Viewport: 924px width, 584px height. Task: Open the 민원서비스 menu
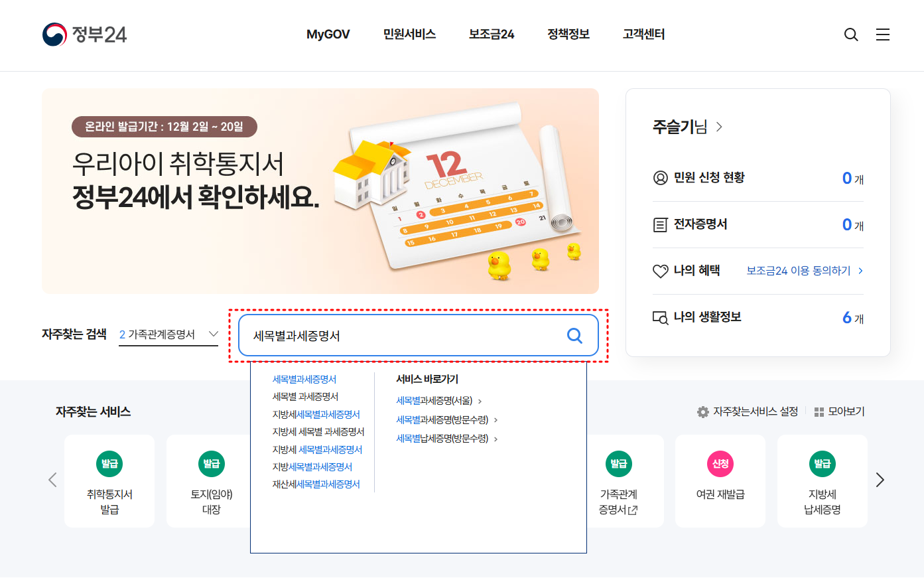click(x=409, y=35)
